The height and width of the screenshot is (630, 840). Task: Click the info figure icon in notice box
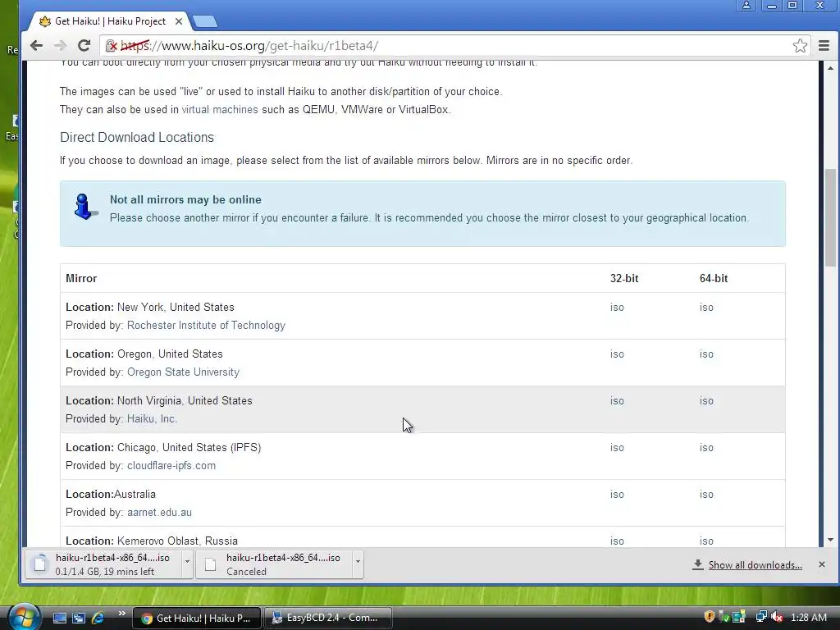84,207
